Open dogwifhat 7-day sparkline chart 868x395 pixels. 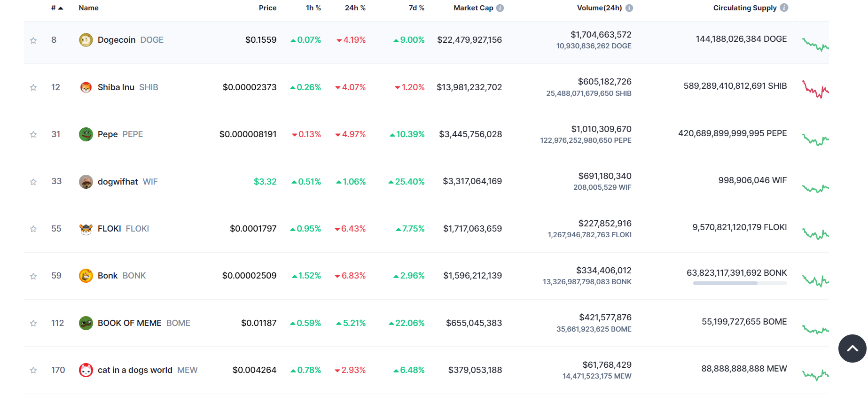[815, 188]
